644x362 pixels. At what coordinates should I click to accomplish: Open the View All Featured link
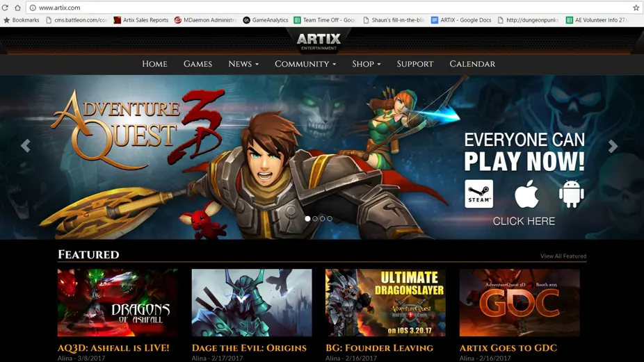(x=563, y=256)
